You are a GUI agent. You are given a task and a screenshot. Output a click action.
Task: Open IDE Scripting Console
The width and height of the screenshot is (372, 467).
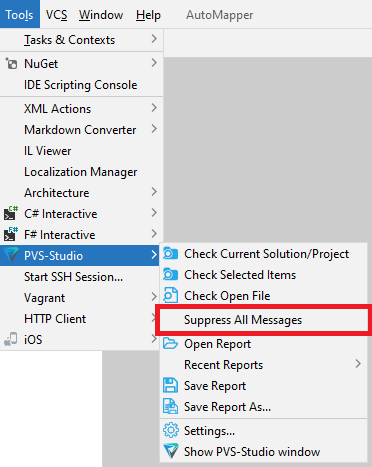coord(81,85)
